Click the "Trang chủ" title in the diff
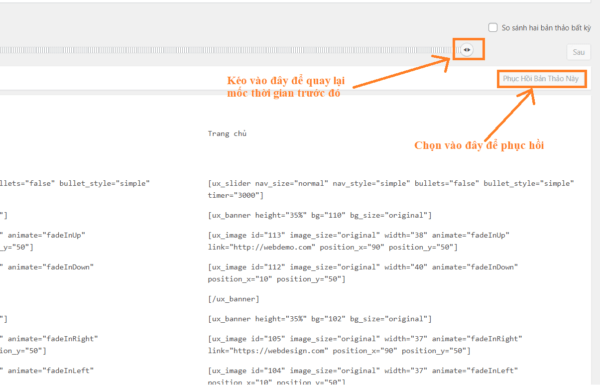The height and width of the screenshot is (385, 600). coord(227,134)
